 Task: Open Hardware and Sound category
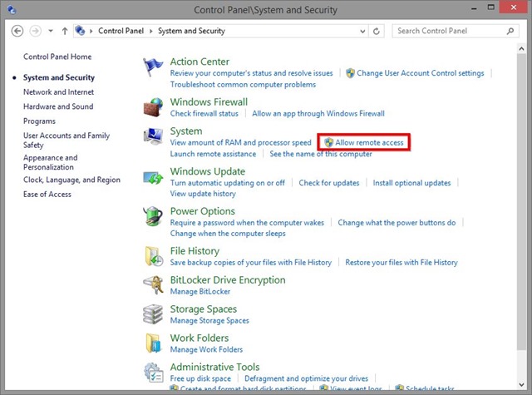58,106
